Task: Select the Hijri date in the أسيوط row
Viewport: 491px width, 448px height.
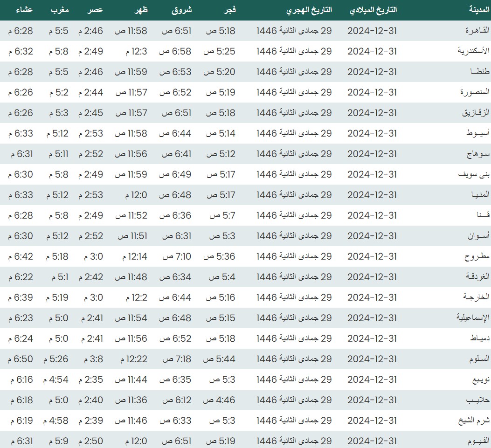Action: click(x=294, y=133)
